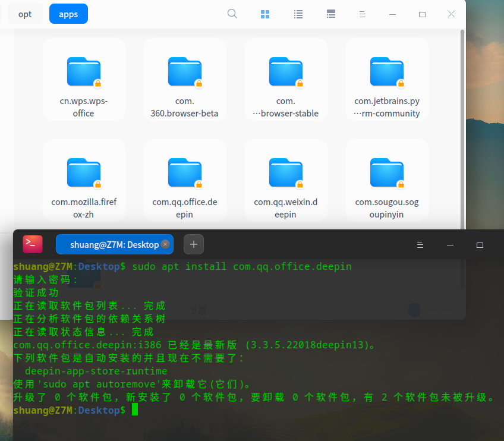504x441 pixels.
Task: Select the com.qq.office.deepin folder
Action: click(x=185, y=181)
